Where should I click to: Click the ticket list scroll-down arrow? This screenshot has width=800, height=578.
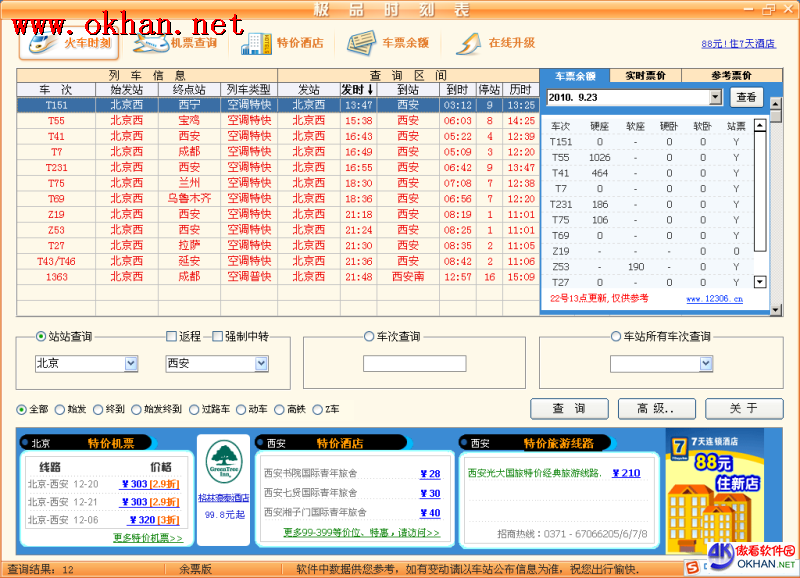(760, 282)
